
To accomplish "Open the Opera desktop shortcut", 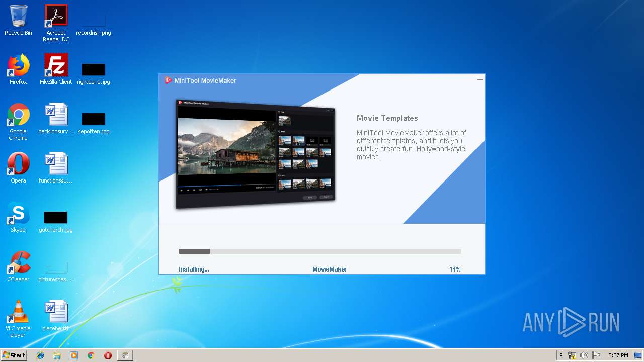I will 18,168.
